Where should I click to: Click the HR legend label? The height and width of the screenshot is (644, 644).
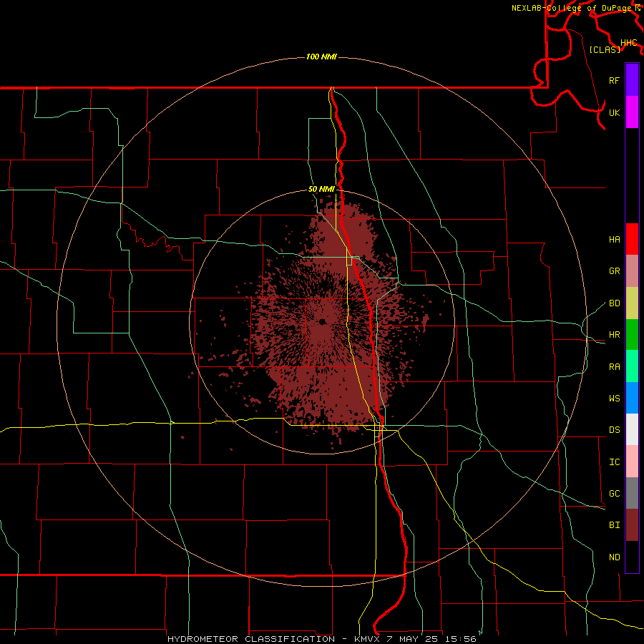click(614, 335)
